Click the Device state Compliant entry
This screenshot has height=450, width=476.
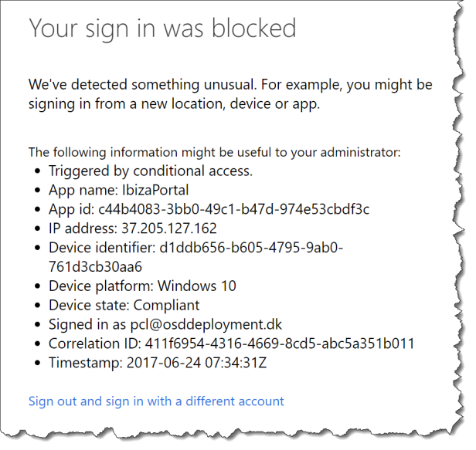[x=124, y=306]
